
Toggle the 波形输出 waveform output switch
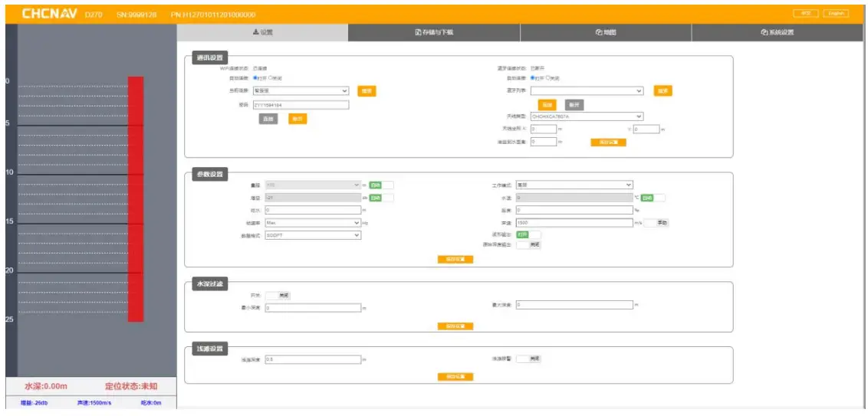coord(528,234)
